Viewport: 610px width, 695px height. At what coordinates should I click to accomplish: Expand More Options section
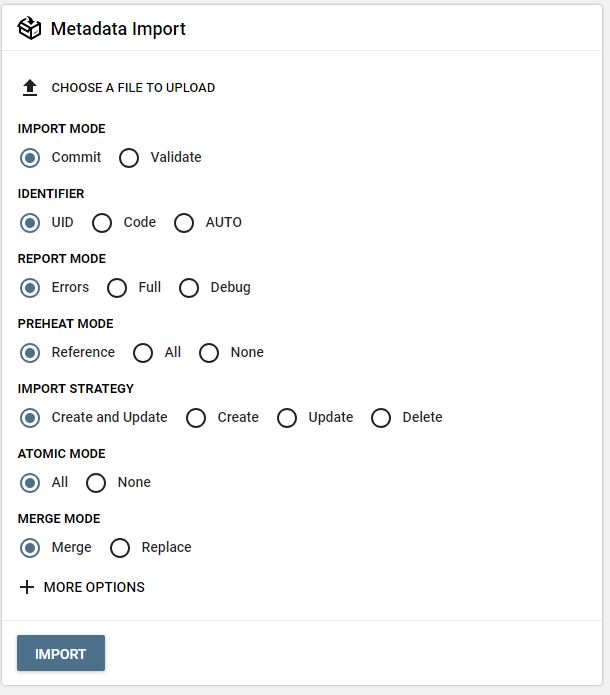(94, 587)
